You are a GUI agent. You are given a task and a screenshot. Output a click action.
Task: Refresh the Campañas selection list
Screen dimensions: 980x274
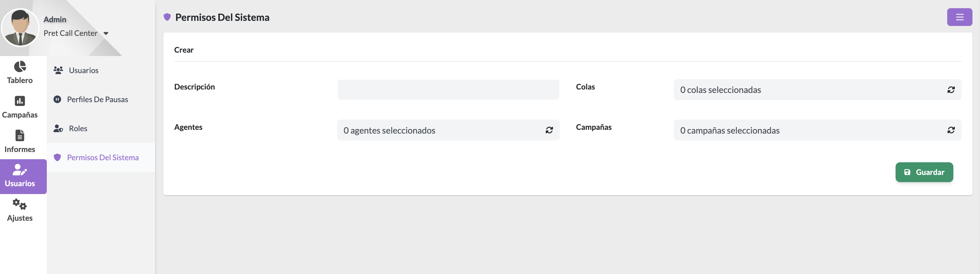[951, 130]
